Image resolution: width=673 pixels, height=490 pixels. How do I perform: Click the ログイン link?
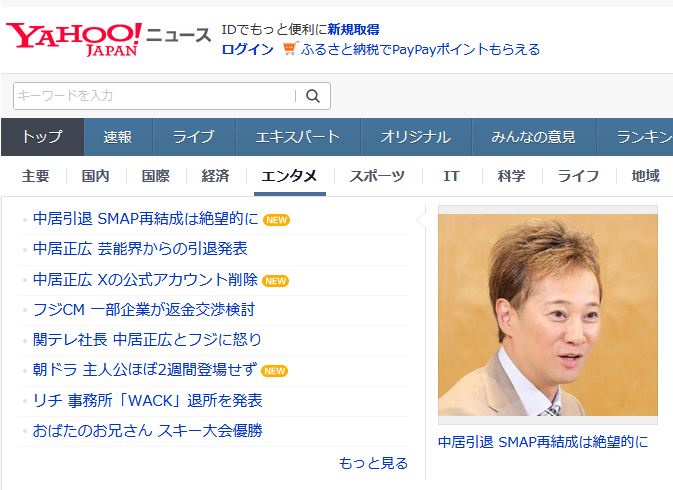(247, 49)
